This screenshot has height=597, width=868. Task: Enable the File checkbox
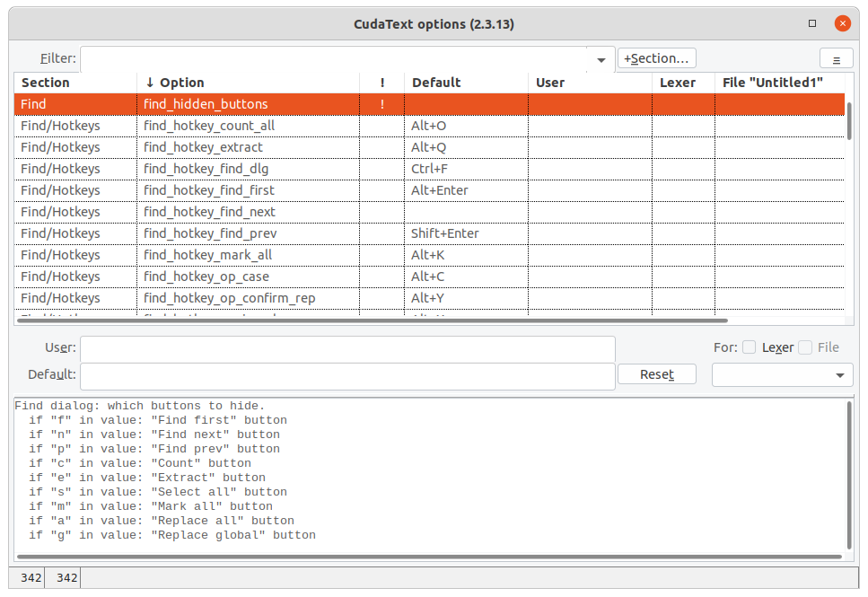tap(805, 347)
